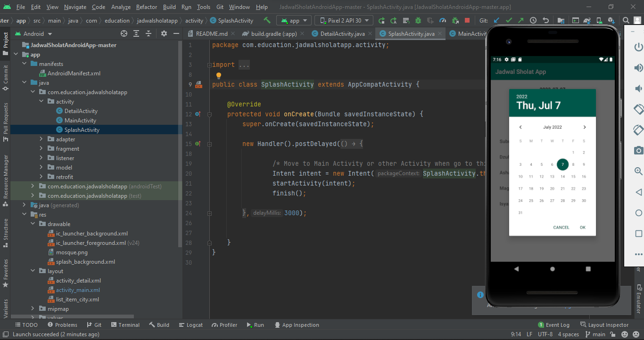Expand the adapter package folder

pyautogui.click(x=41, y=139)
